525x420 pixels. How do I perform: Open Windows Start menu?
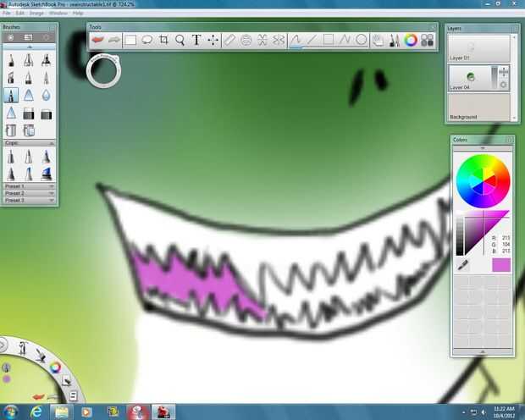[9, 412]
